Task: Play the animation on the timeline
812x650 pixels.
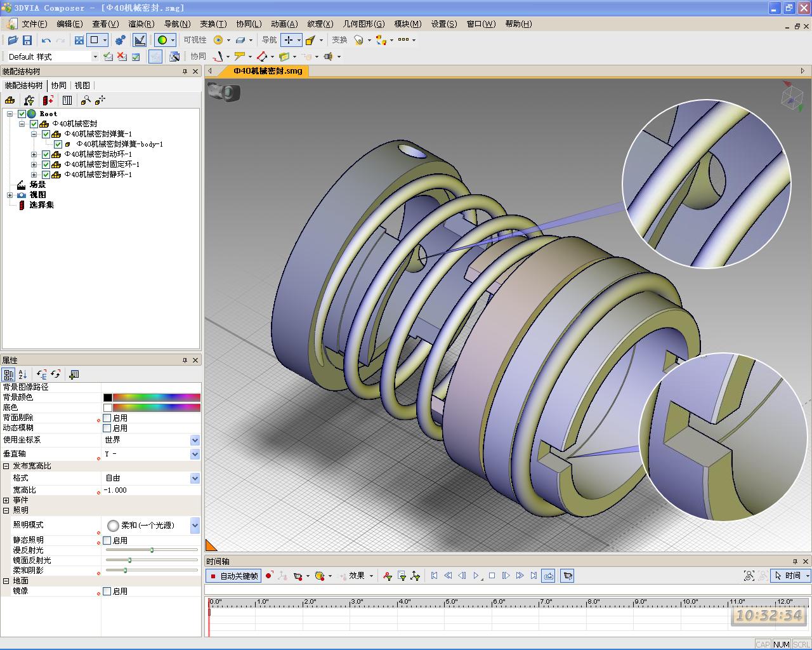Action: (x=476, y=576)
